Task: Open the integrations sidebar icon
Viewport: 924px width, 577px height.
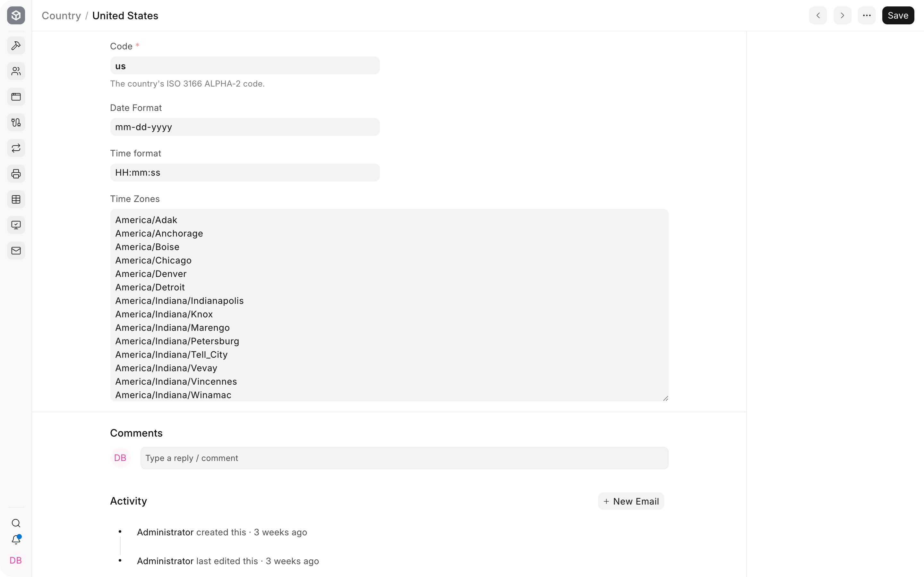Action: click(x=16, y=122)
